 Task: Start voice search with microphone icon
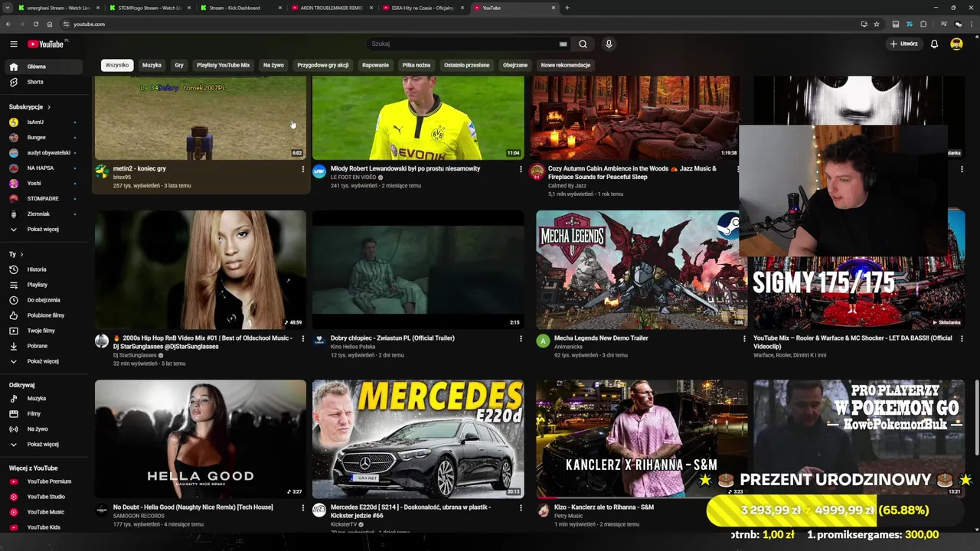[609, 44]
